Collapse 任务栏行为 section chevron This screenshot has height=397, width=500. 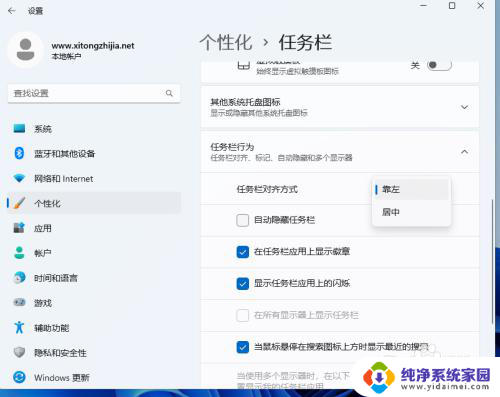point(464,152)
